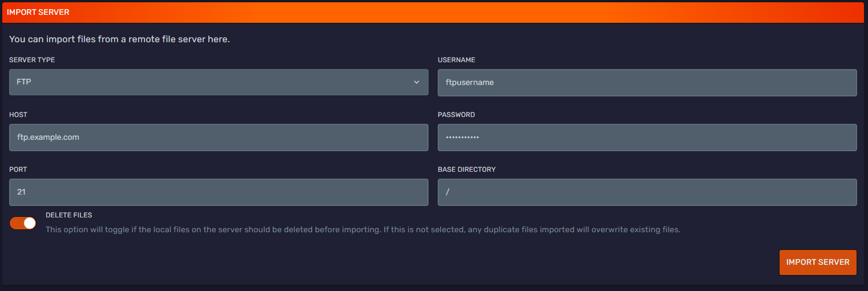Image resolution: width=868 pixels, height=291 pixels.
Task: Select the Port field showing 21
Action: click(219, 192)
